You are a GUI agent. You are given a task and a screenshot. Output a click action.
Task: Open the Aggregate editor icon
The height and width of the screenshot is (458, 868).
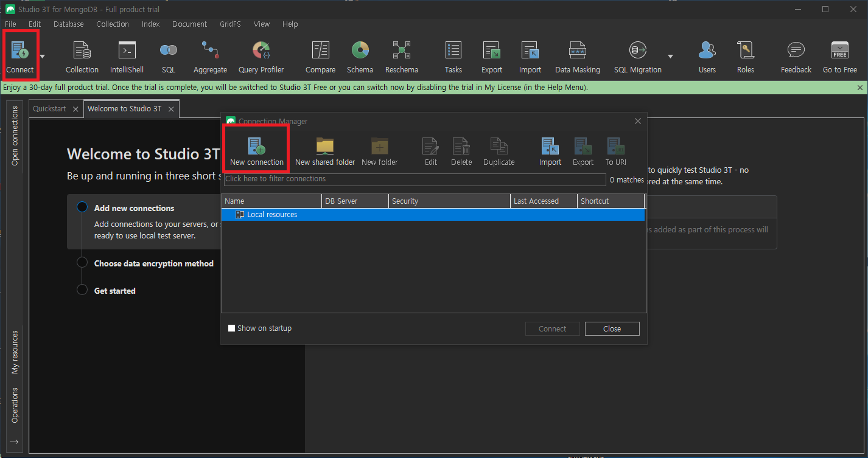[211, 58]
